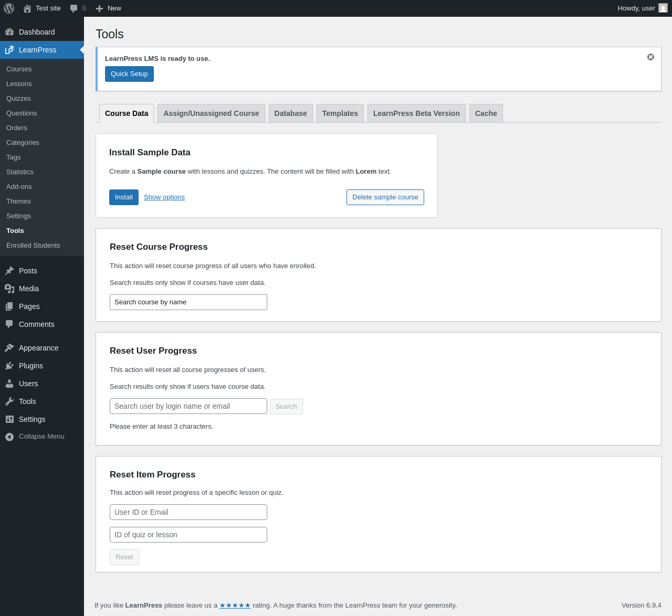The image size is (672, 616).
Task: Open Orders in LearnPress submenu
Action: tap(42, 128)
